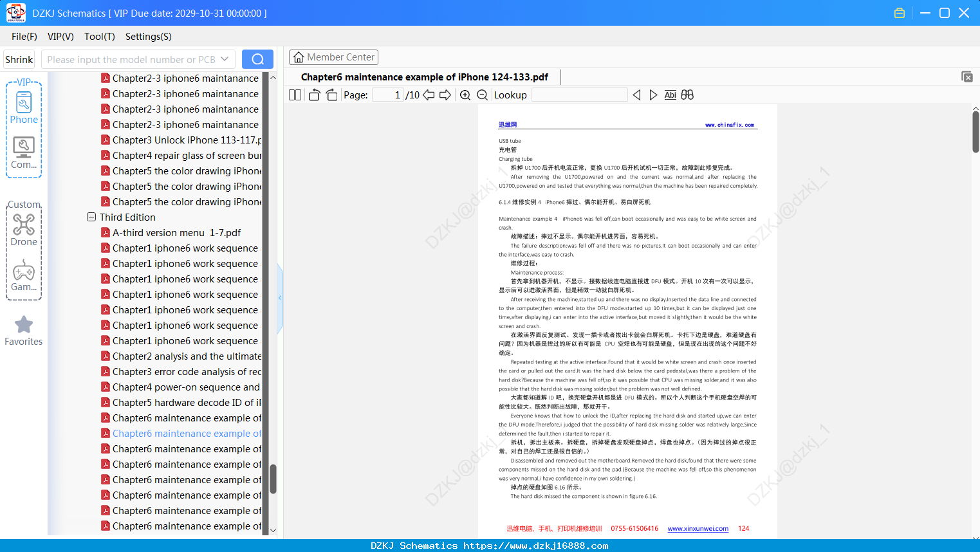Open the File(F) menu

click(x=24, y=37)
